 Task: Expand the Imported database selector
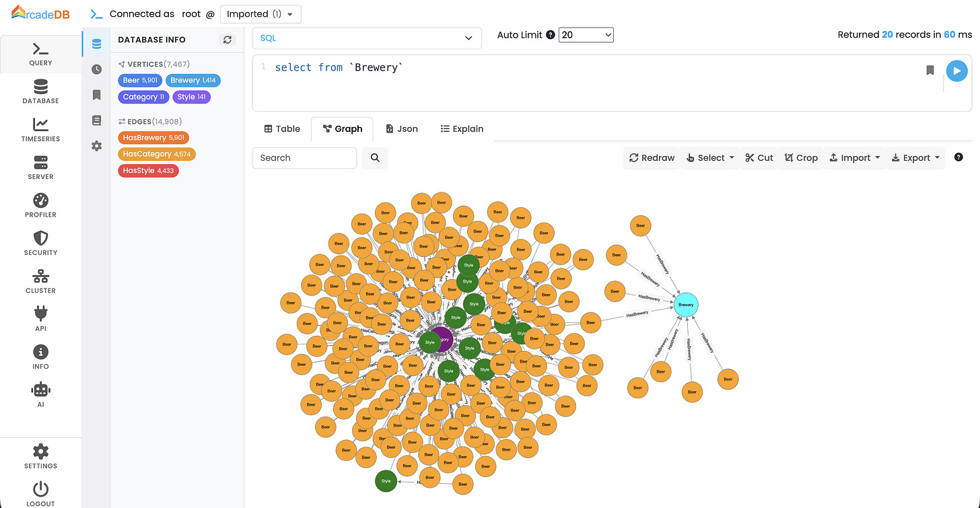(x=260, y=13)
